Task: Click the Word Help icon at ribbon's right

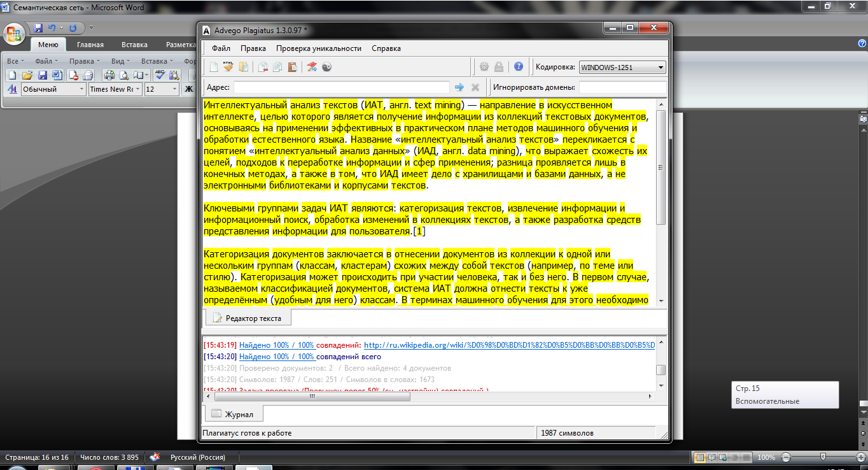Action: tap(862, 43)
